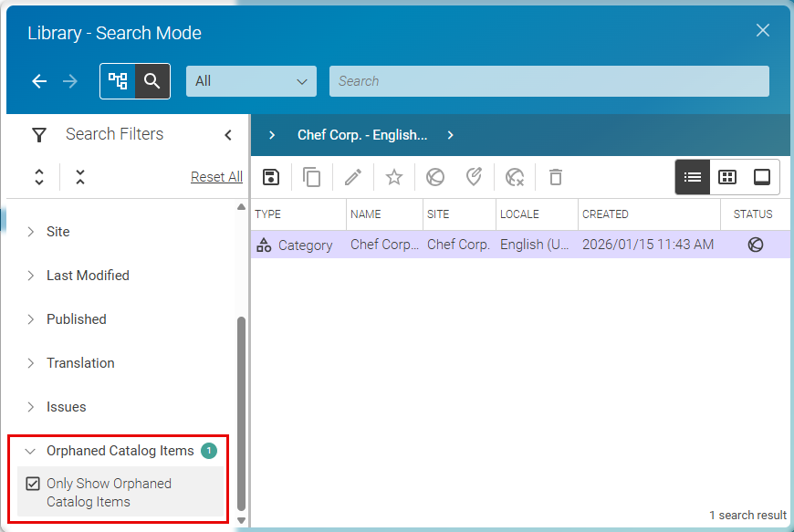
Task: Switch to the library tree browse mode
Action: coord(118,81)
